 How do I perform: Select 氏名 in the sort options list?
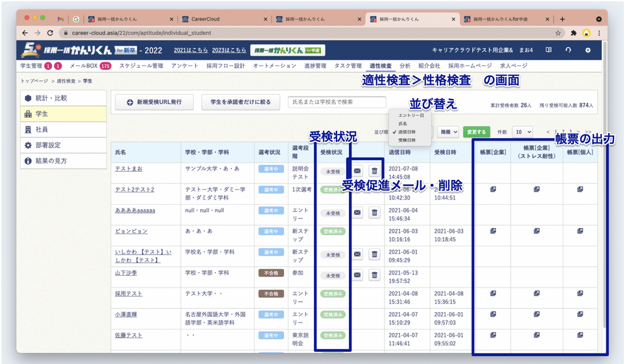403,124
